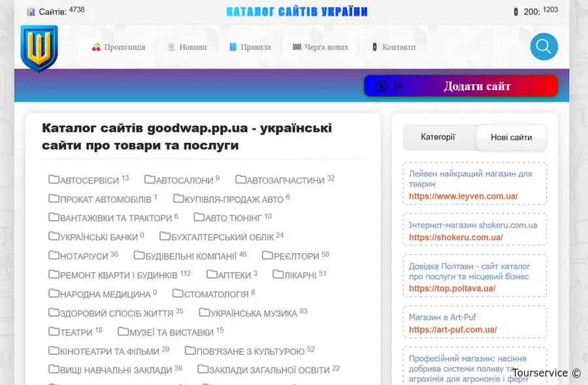The image size is (588, 385).
Task: Click the folder icon of Театри
Action: coord(54,331)
